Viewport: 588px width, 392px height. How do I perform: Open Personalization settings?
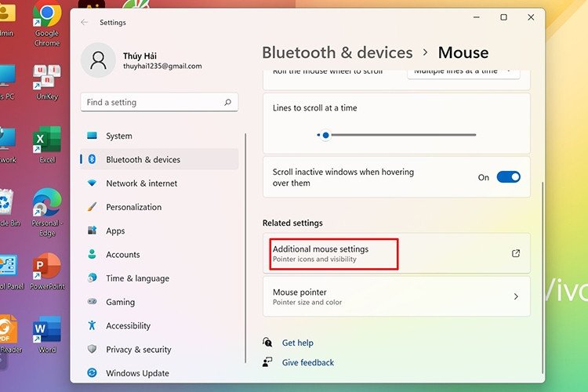(159, 207)
